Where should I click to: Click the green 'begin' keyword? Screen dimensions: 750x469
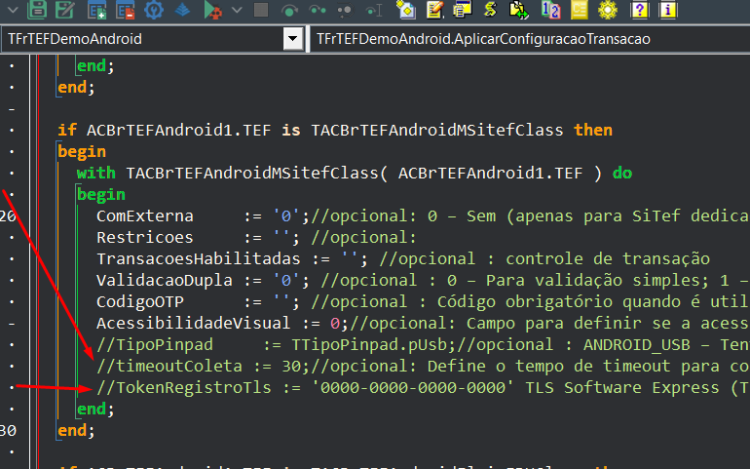101,195
